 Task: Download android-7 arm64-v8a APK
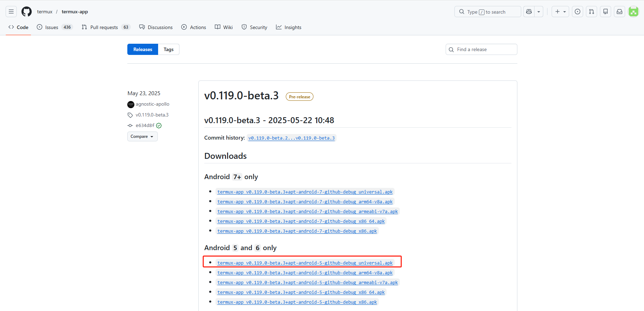tap(305, 202)
